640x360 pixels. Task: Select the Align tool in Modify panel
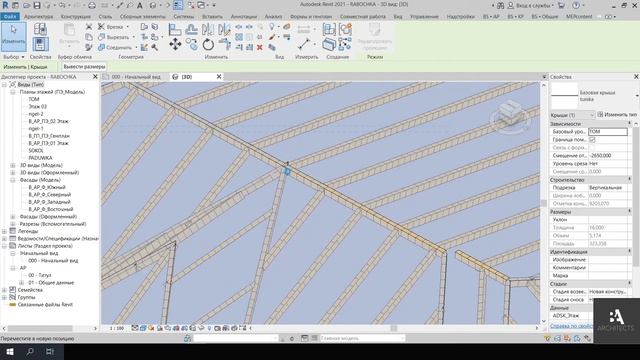[175, 29]
